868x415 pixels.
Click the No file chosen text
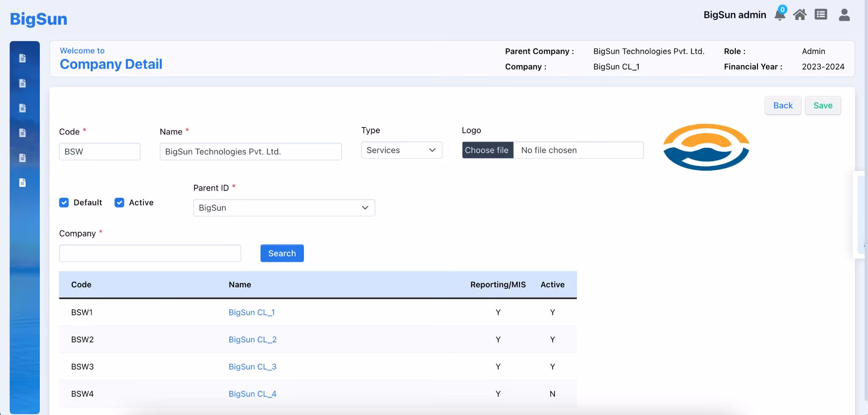(x=549, y=150)
